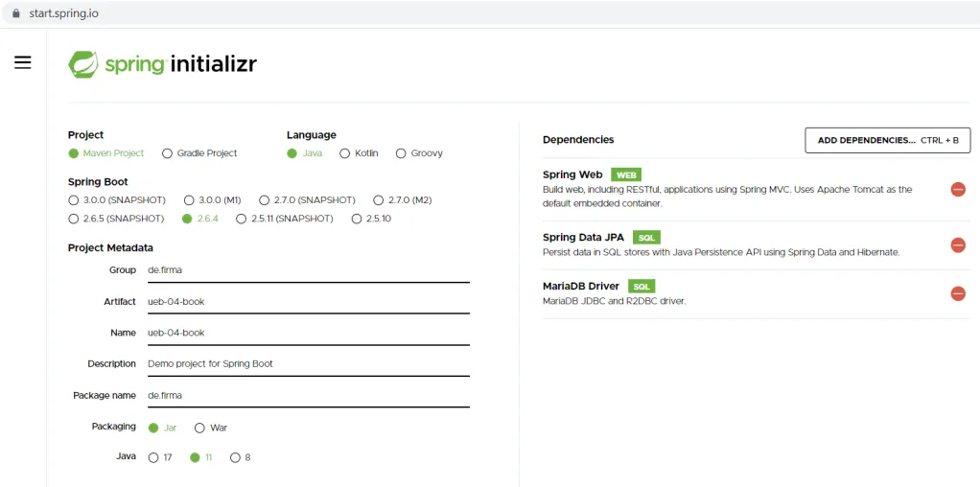Select Spring Boot 2.5.11 (SNAPSHOT)
This screenshot has height=487, width=980.
(x=285, y=219)
